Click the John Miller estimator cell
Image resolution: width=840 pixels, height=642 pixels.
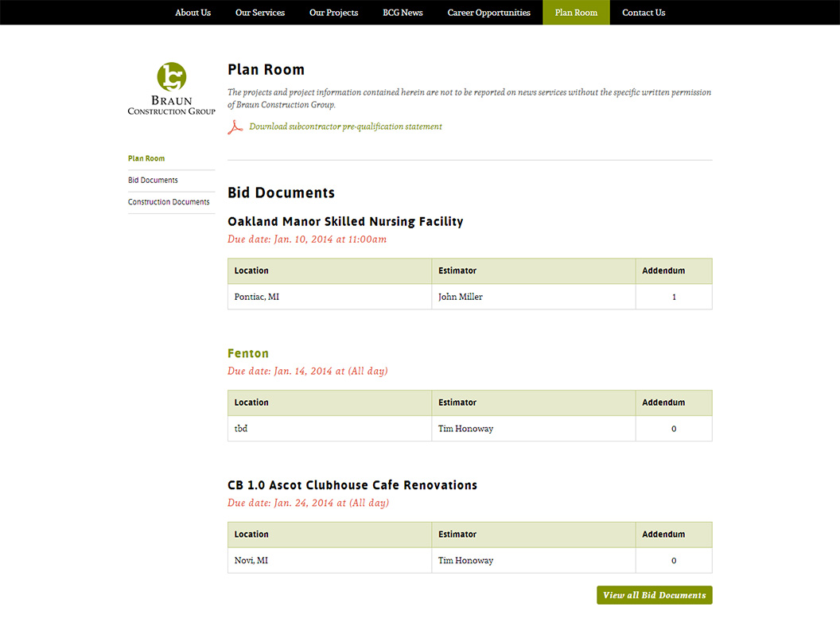coord(461,297)
